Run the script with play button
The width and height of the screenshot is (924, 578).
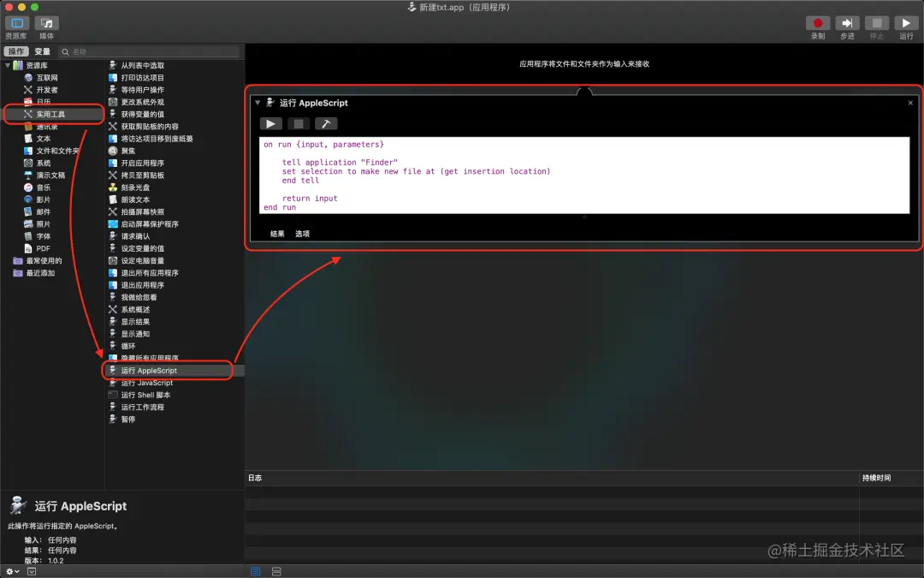(x=270, y=124)
